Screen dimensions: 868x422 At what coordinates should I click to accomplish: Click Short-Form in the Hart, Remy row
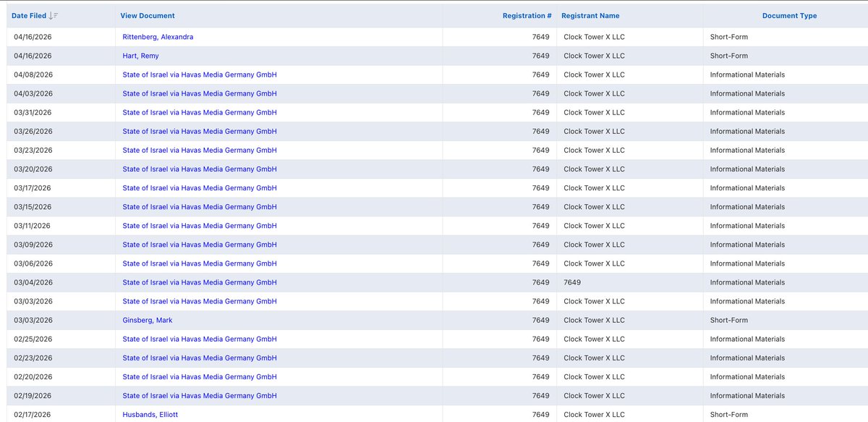pyautogui.click(x=729, y=56)
